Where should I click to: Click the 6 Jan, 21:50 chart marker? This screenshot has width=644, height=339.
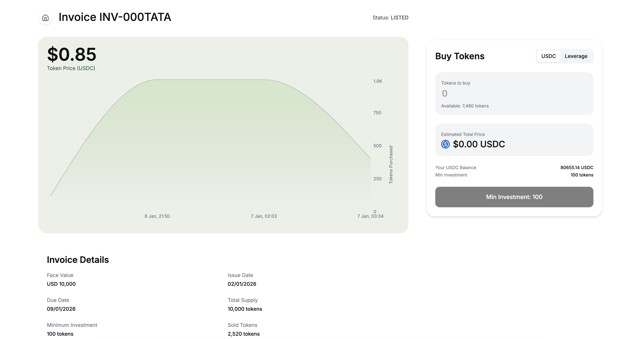coord(157,216)
